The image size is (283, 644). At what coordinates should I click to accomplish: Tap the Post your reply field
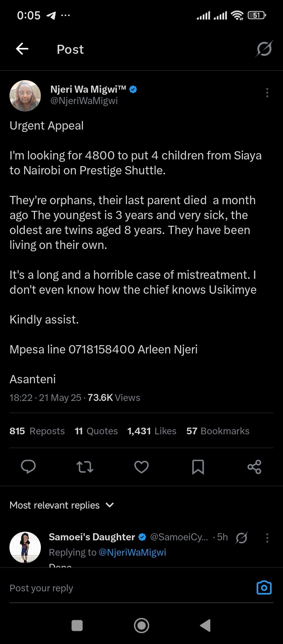click(118, 588)
